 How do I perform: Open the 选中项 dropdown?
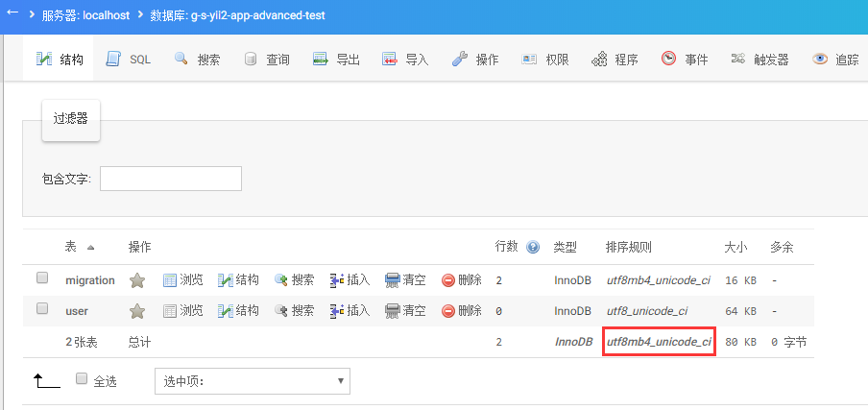(x=253, y=380)
